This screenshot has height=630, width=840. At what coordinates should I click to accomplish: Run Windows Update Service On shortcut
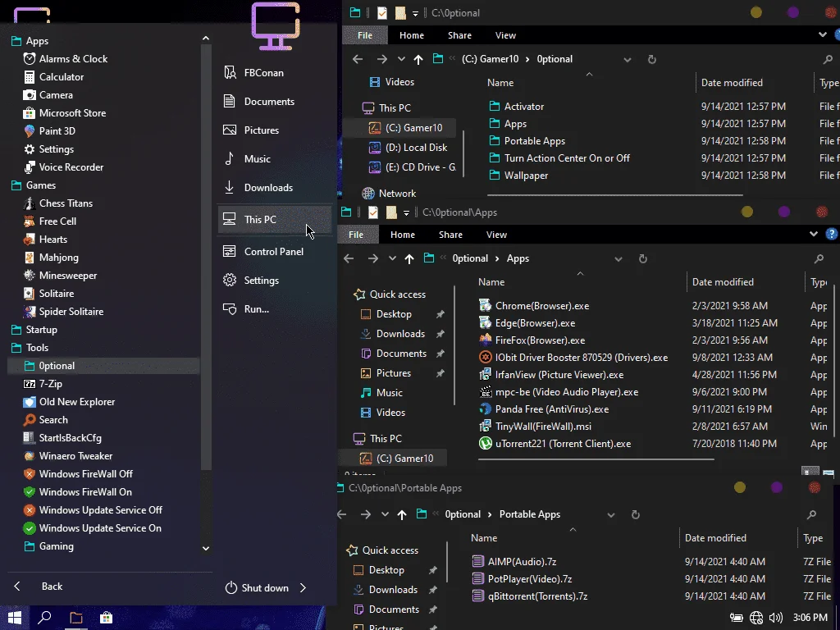pos(99,528)
